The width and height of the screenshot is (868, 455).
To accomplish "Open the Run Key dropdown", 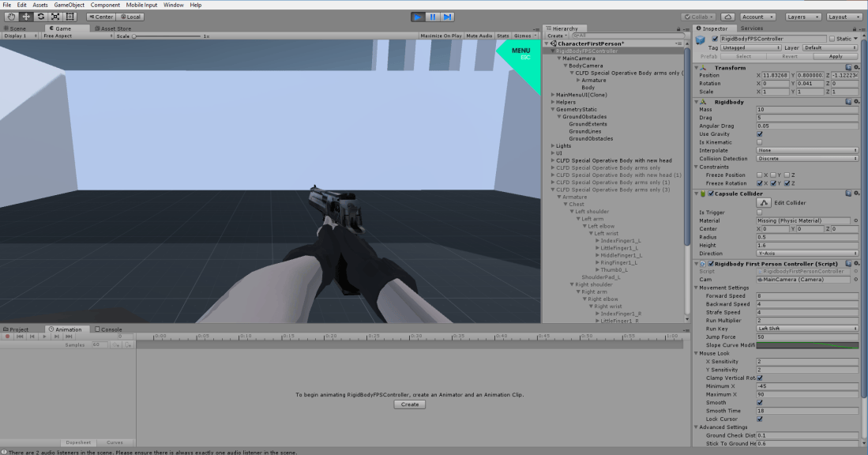I will point(807,329).
